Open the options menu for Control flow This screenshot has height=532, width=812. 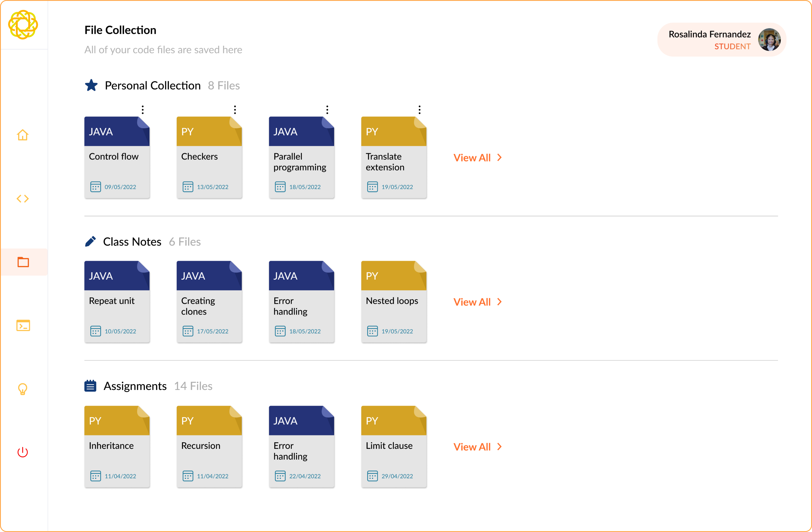[143, 109]
